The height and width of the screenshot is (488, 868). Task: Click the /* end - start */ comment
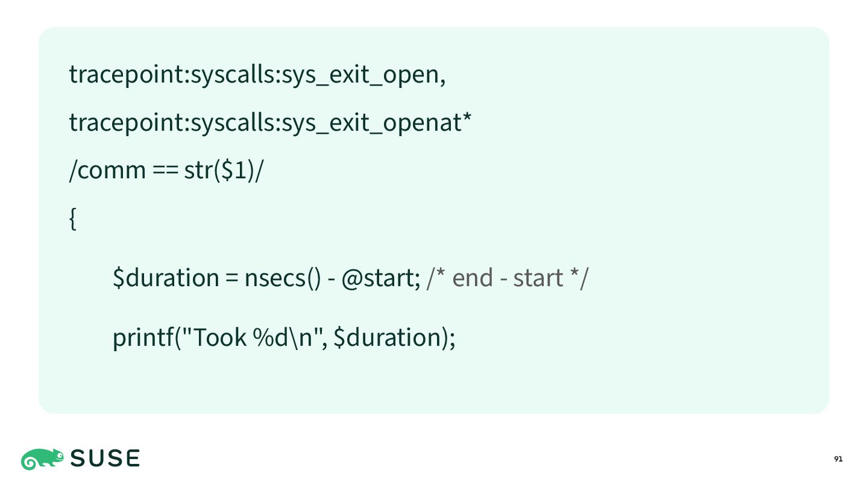tap(506, 278)
